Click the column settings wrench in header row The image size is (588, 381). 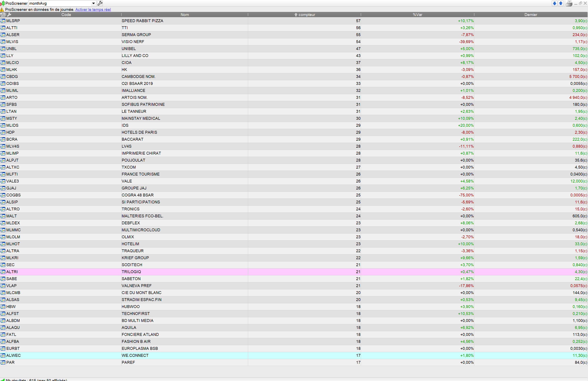pos(9,15)
